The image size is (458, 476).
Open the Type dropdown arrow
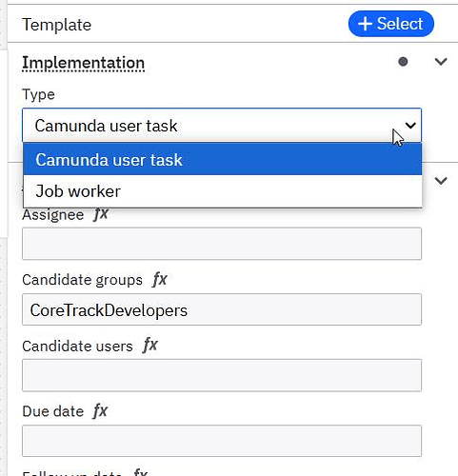point(410,126)
